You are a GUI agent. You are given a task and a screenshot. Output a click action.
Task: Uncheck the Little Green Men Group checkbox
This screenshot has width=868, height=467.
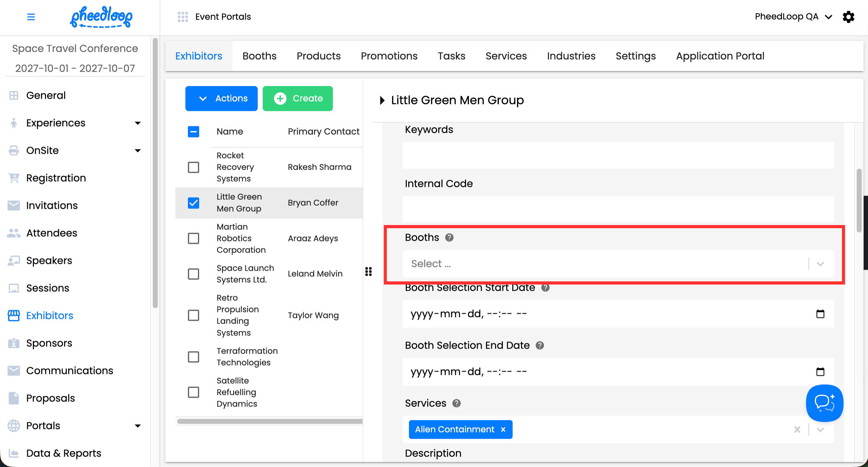pyautogui.click(x=194, y=203)
